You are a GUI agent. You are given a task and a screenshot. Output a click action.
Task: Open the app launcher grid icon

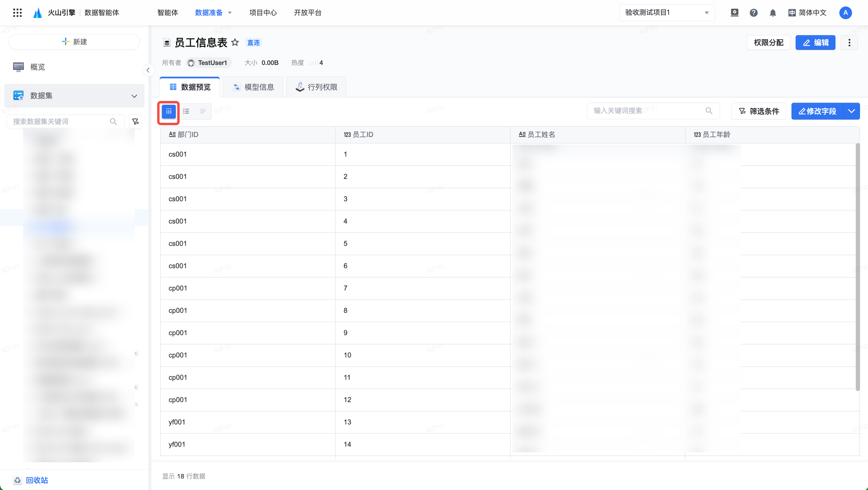point(17,13)
